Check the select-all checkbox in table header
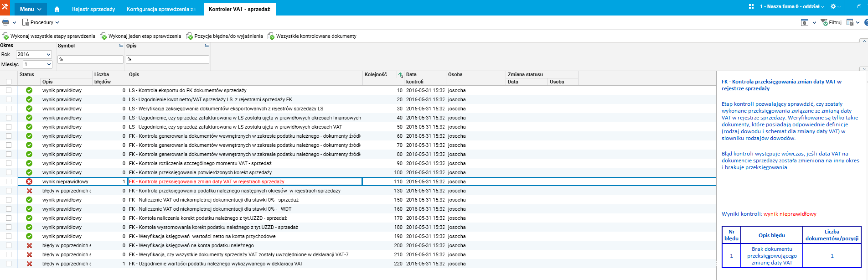The image size is (868, 280). click(9, 82)
